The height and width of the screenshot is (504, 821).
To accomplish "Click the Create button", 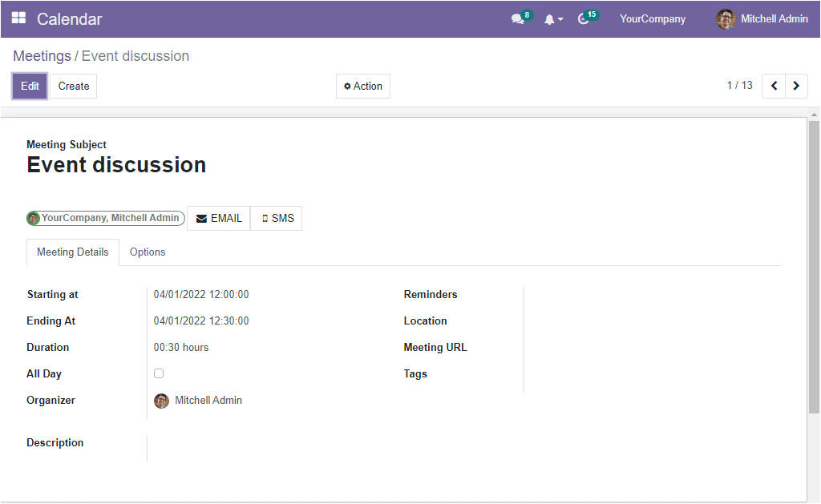I will point(74,87).
